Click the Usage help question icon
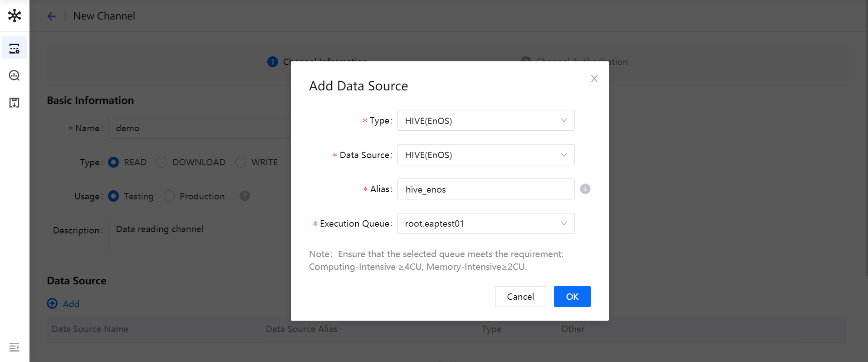The image size is (868, 362). (245, 196)
